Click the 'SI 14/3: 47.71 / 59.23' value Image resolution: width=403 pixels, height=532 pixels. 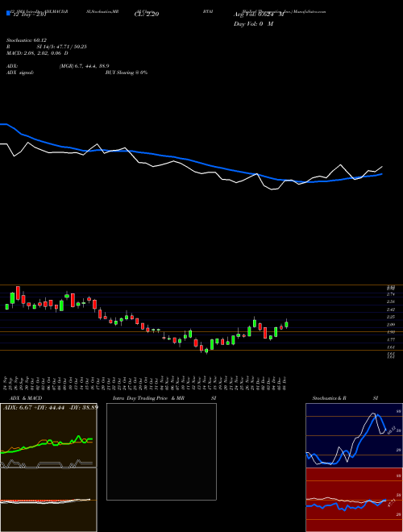(62, 47)
